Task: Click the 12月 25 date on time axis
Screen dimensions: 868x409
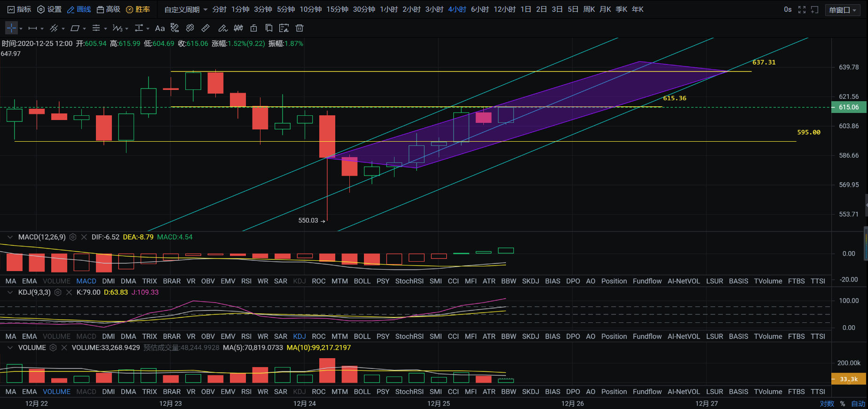Action: tap(439, 403)
